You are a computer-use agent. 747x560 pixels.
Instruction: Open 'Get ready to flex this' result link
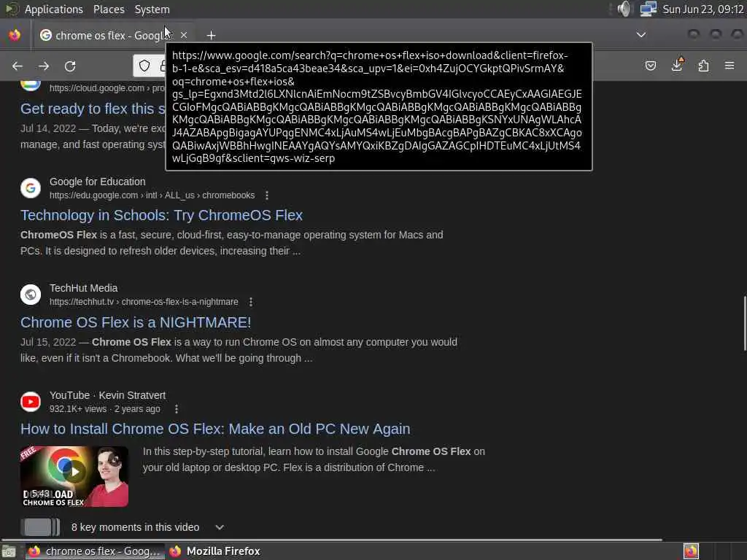point(93,109)
